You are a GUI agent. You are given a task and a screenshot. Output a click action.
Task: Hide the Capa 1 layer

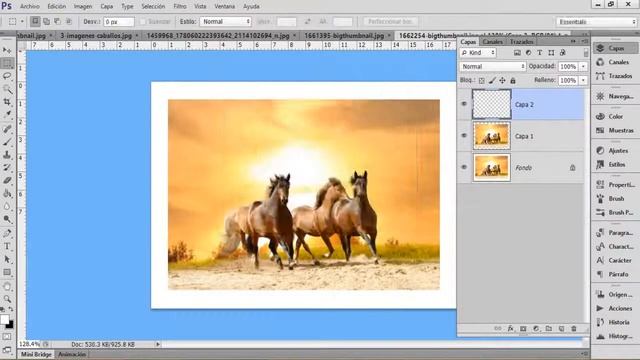[464, 136]
